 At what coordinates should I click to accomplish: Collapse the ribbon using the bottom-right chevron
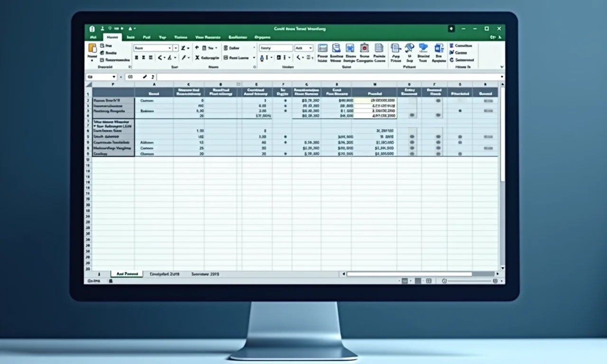pyautogui.click(x=502, y=67)
